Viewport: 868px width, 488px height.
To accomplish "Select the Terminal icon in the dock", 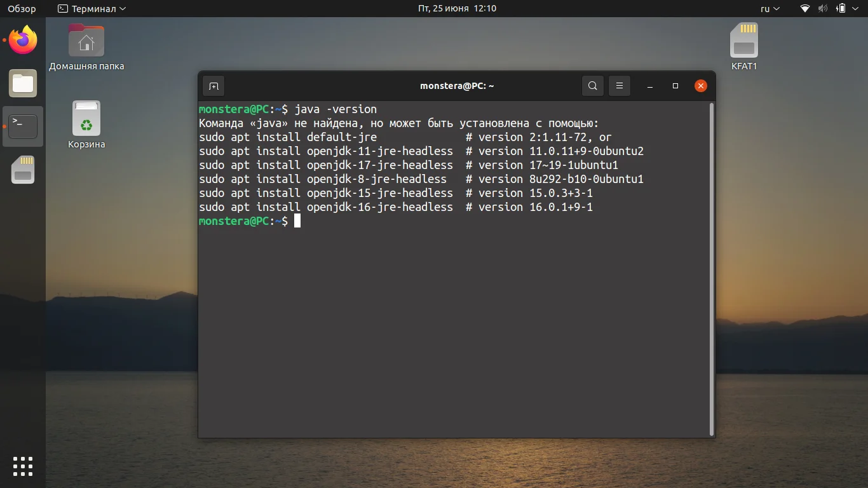I will click(24, 126).
